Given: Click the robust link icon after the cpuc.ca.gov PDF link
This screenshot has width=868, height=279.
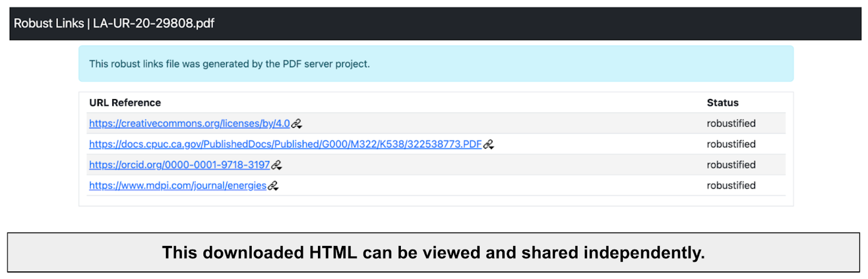Looking at the screenshot, I should (488, 145).
